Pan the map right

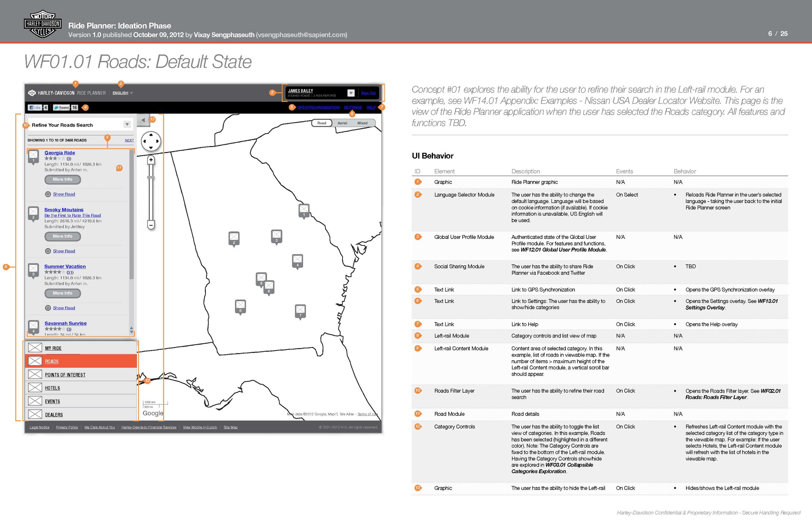coord(157,141)
